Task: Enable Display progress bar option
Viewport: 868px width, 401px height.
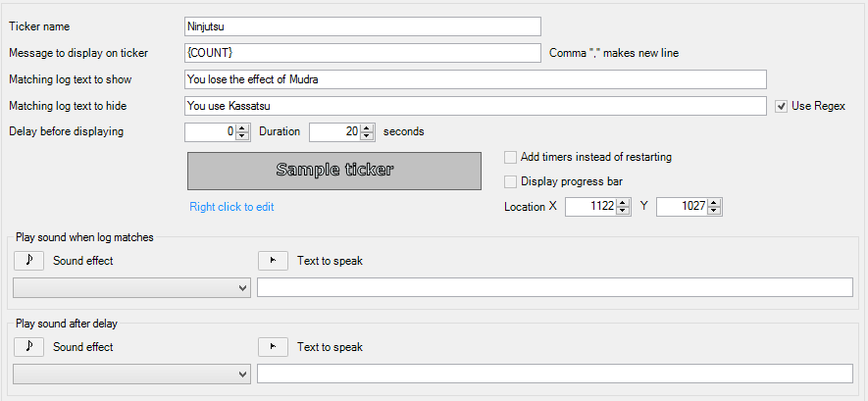Action: tap(510, 181)
